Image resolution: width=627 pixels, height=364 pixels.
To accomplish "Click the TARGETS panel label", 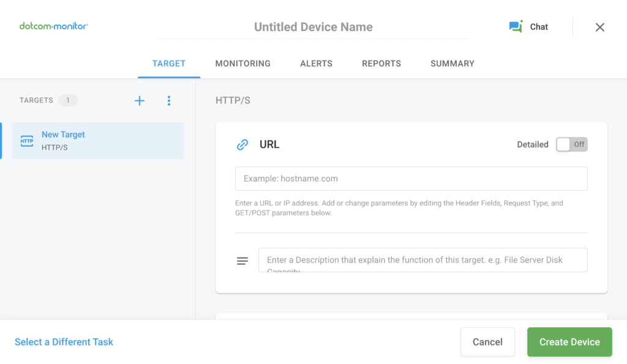I will (x=36, y=100).
